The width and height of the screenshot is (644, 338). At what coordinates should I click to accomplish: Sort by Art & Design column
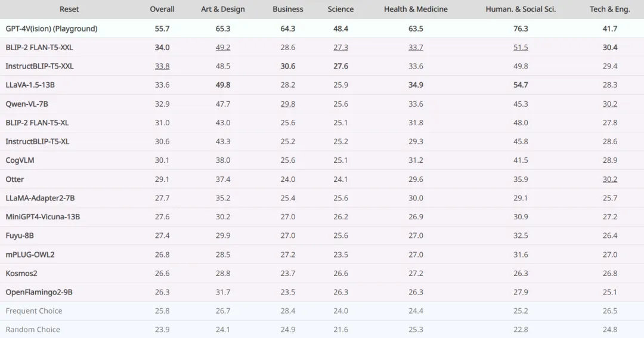pos(222,9)
